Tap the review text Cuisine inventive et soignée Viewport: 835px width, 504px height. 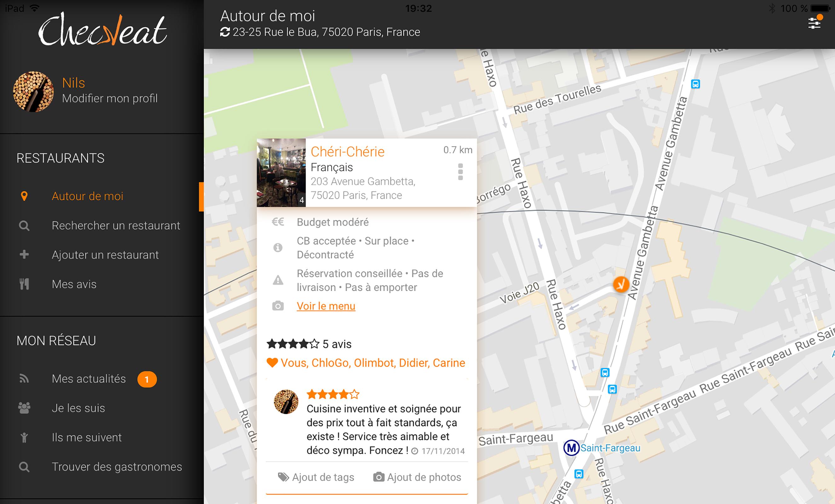[383, 429]
